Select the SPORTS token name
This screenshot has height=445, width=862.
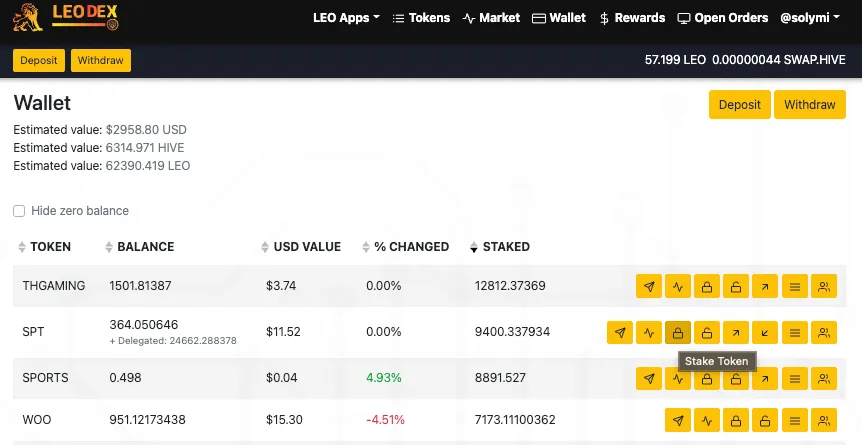tap(45, 377)
